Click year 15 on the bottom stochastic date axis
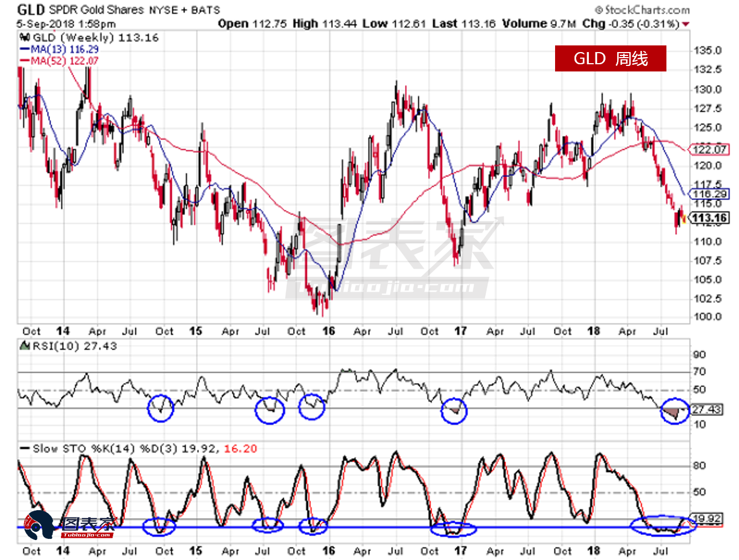Image resolution: width=739 pixels, height=560 pixels. (x=196, y=551)
